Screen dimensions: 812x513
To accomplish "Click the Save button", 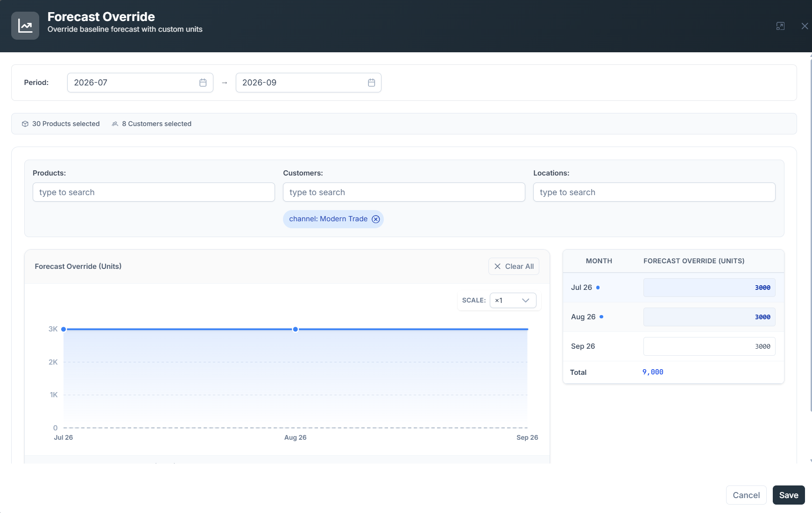I will pyautogui.click(x=789, y=495).
